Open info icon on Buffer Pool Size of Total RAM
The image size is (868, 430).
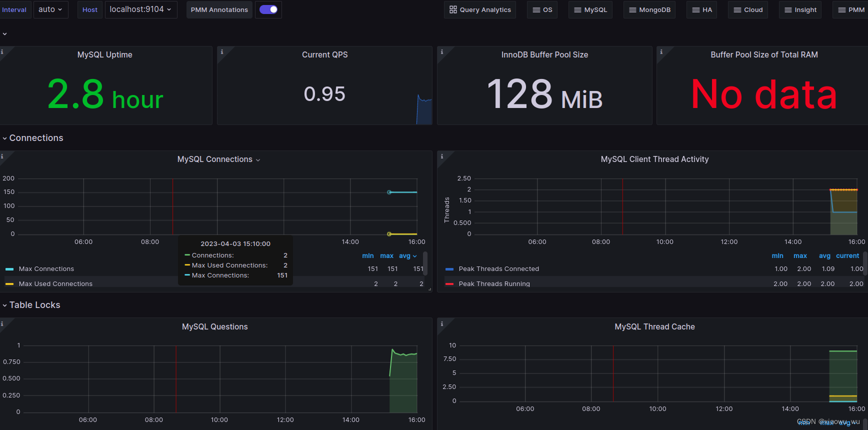tap(661, 51)
